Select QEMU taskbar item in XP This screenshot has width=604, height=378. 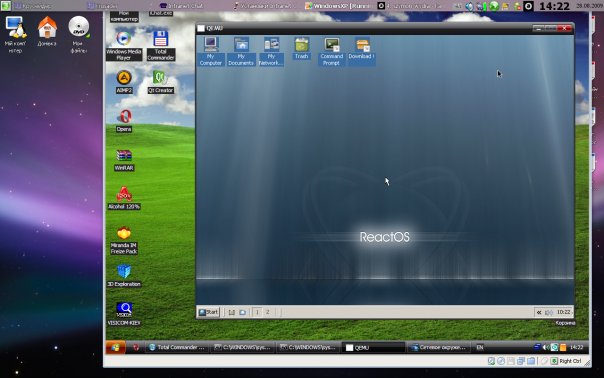[x=373, y=348]
